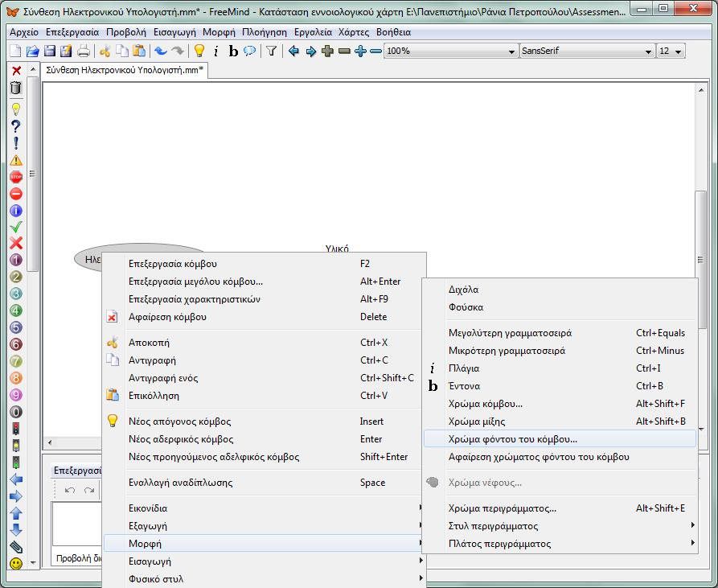The image size is (718, 588).
Task: Select Ένtονα bold entry in submenu
Action: tap(560, 385)
